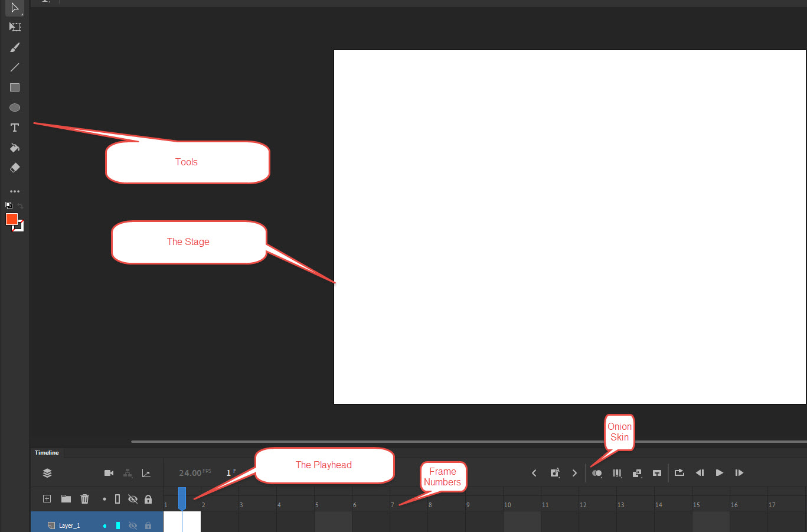The image size is (807, 532).
Task: Click frame 5 on the timeline ruler
Action: click(318, 505)
